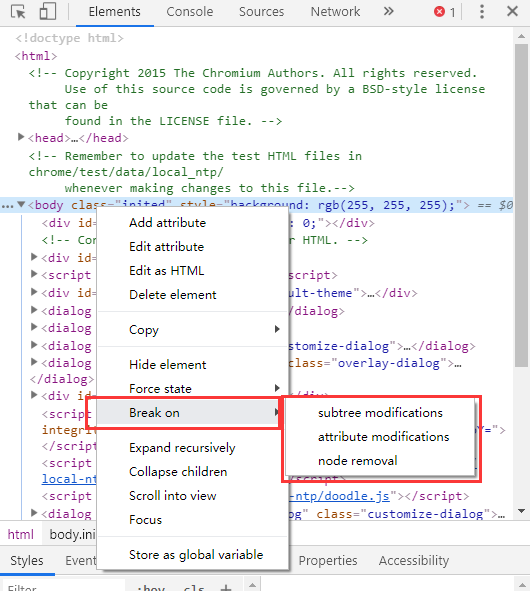Switch to the Console tab
Viewport: 530px width, 591px height.
coord(190,12)
